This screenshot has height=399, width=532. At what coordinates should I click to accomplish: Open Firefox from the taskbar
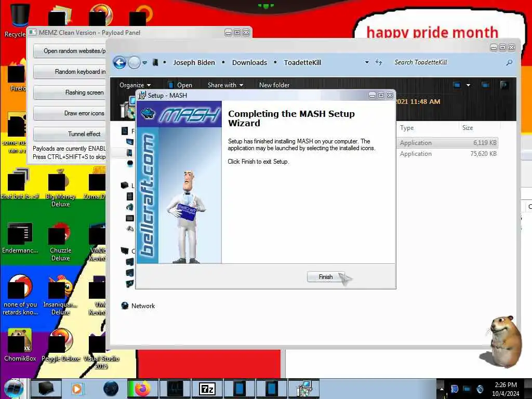click(142, 389)
